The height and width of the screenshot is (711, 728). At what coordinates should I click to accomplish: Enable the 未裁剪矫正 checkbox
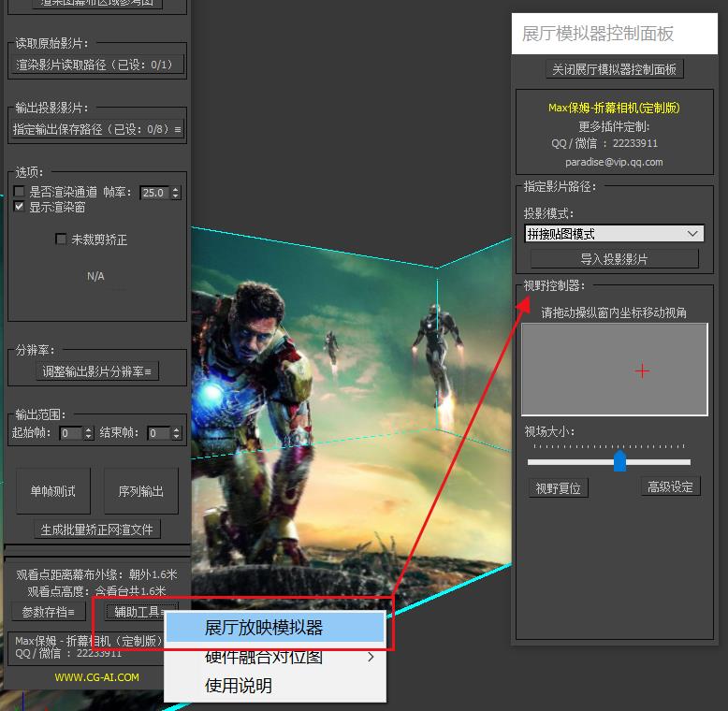click(62, 239)
